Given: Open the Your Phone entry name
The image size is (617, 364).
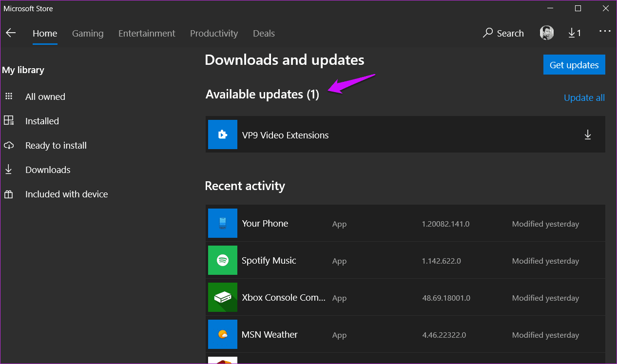Looking at the screenshot, I should pos(265,223).
